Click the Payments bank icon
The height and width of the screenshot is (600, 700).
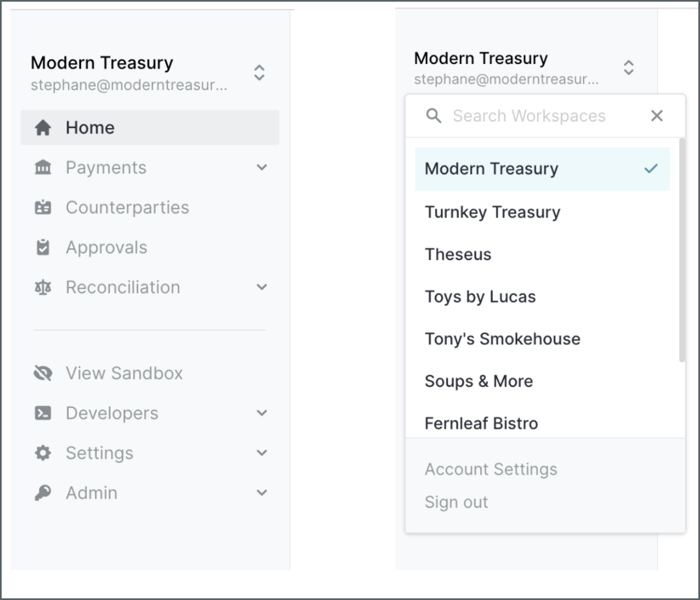pos(43,167)
